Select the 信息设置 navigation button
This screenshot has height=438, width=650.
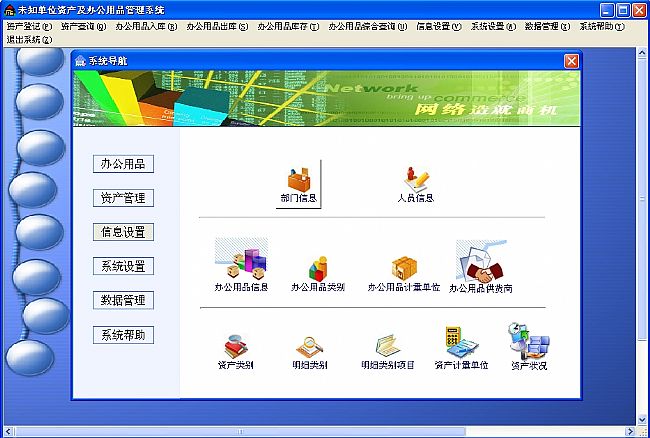pyautogui.click(x=123, y=232)
